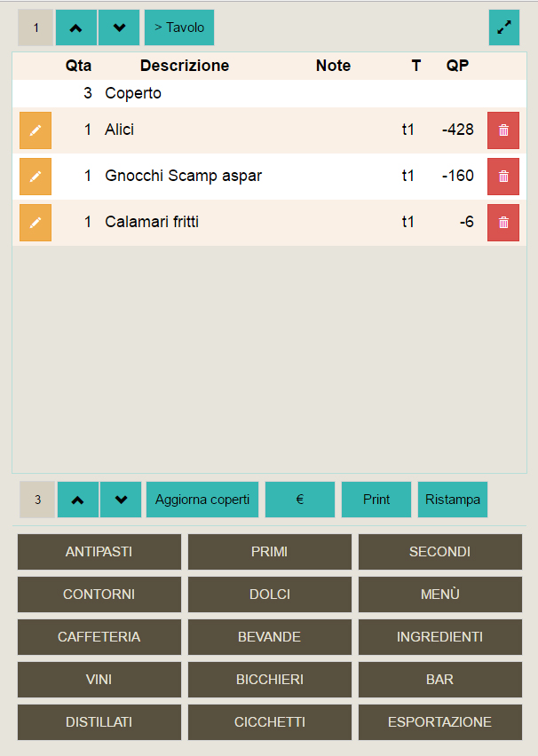Edit the Alici order row
538x756 pixels.
36,130
